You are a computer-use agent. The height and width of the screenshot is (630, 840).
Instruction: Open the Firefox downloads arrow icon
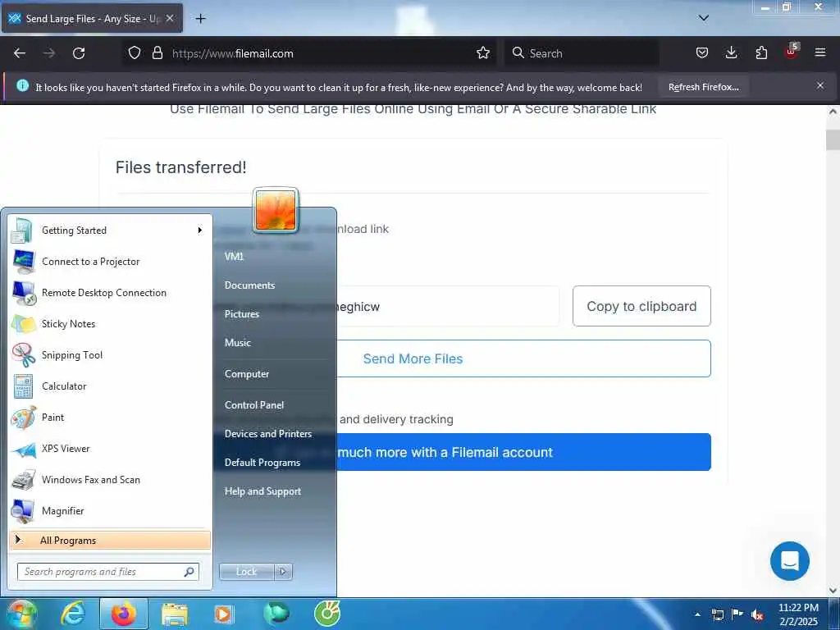(x=731, y=53)
